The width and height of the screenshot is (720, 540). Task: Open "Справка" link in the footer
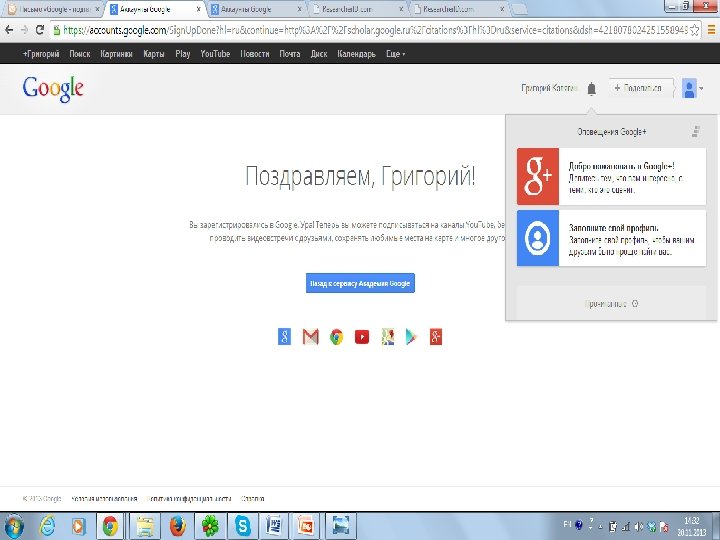point(253,499)
